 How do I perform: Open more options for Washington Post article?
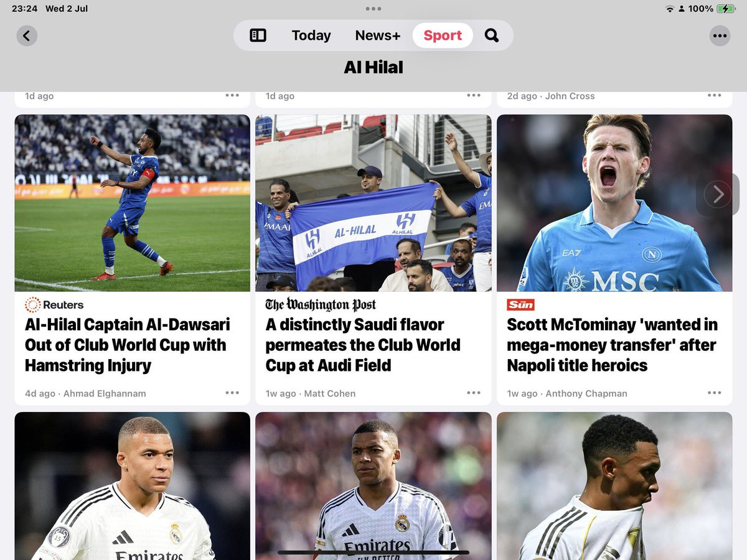tap(474, 393)
